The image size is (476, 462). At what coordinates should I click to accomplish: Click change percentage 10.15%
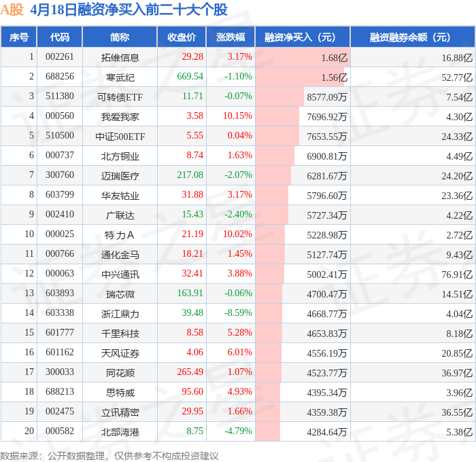[x=238, y=115]
